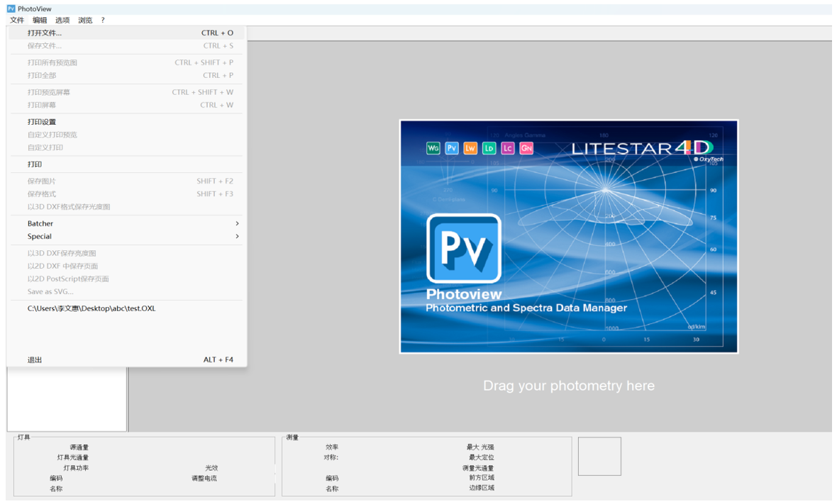Choose 打开文件... from the menu
Screen dimensions: 837x504
pyautogui.click(x=45, y=33)
